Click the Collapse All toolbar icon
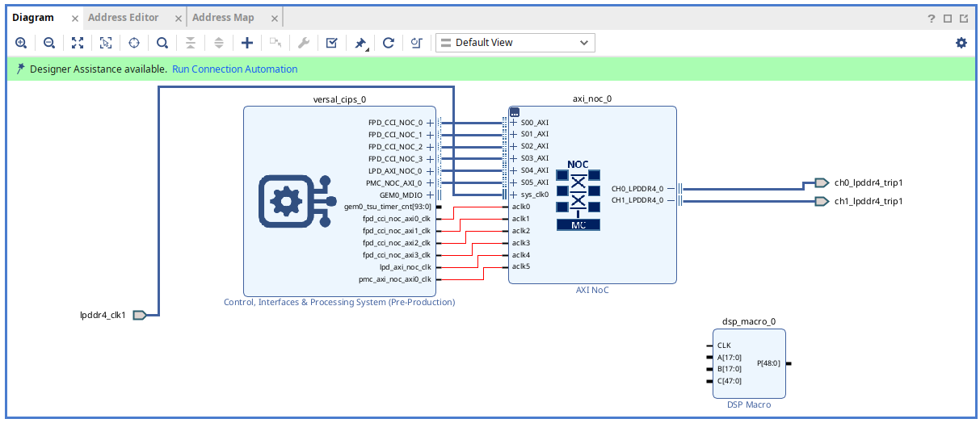Image resolution: width=980 pixels, height=423 pixels. point(191,43)
